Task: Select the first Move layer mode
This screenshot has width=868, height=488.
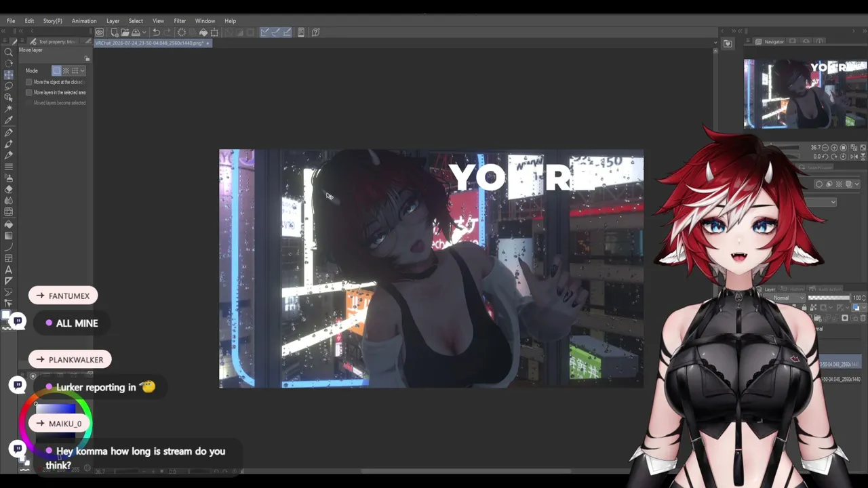Action: [57, 70]
